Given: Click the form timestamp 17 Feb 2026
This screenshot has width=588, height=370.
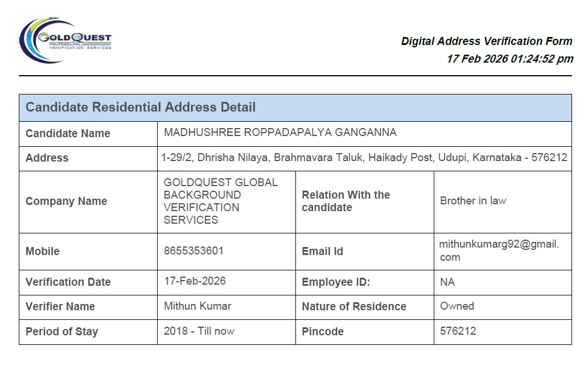Looking at the screenshot, I should 509,59.
